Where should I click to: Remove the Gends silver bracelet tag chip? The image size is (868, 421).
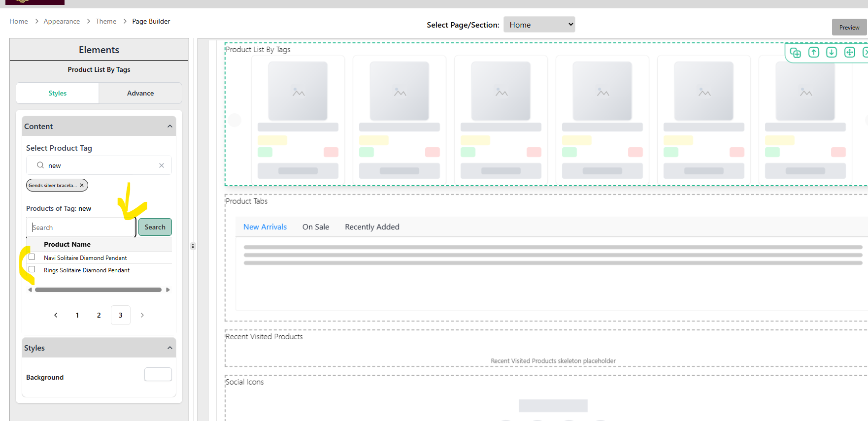pyautogui.click(x=82, y=185)
